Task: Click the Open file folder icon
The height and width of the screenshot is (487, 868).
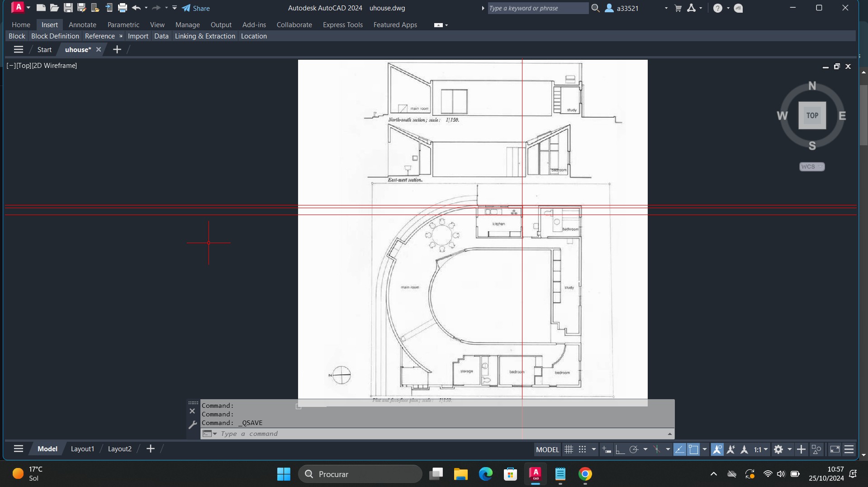Action: tap(54, 8)
